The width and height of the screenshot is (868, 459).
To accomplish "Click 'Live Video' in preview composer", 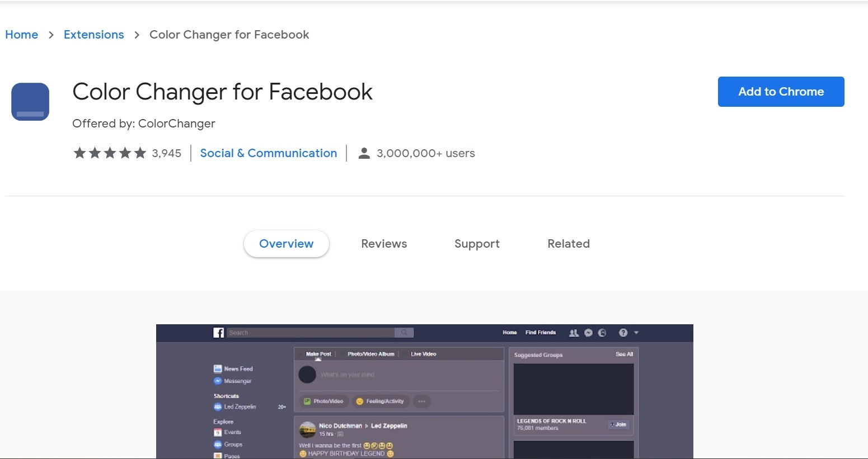I will tap(423, 354).
